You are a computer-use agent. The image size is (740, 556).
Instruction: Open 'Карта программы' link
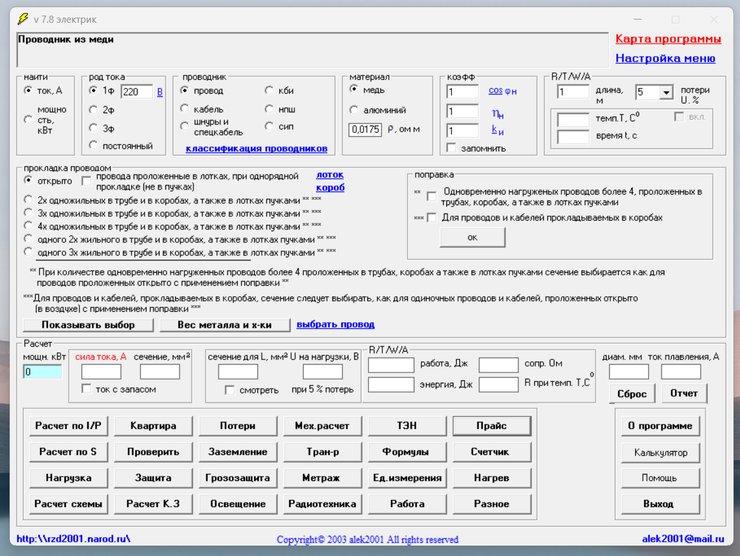[x=668, y=39]
